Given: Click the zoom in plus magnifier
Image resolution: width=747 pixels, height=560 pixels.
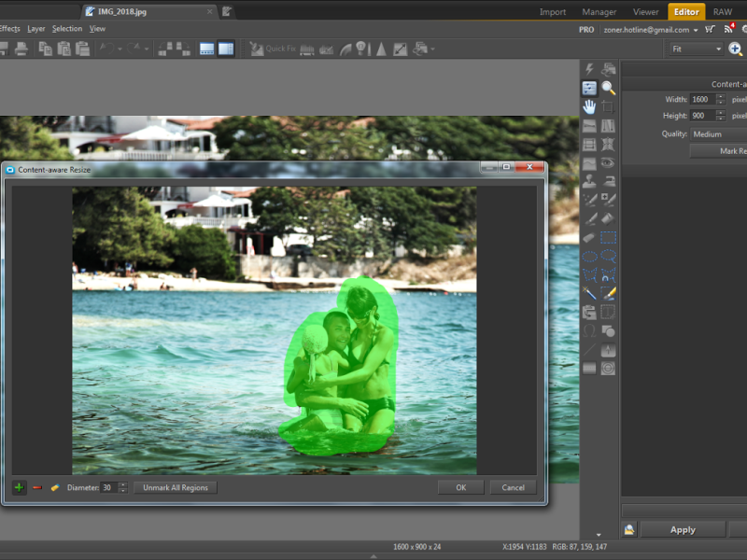Looking at the screenshot, I should pyautogui.click(x=735, y=49).
